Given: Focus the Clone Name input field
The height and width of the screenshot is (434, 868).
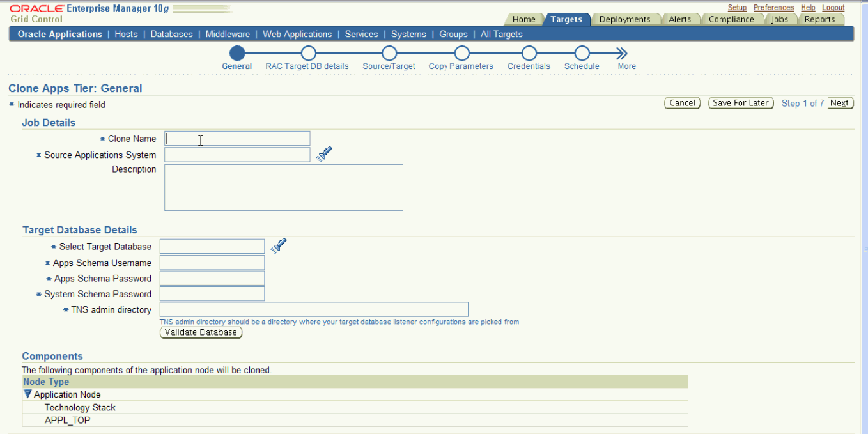Looking at the screenshot, I should [237, 139].
